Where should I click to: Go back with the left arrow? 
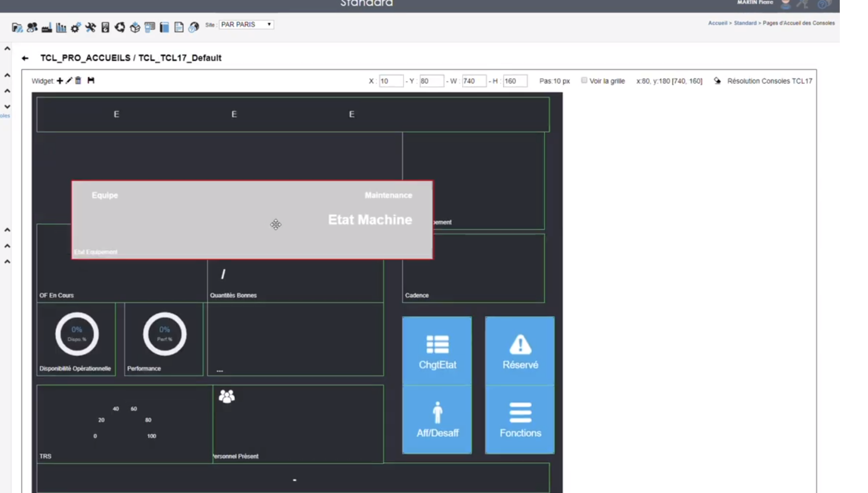(x=25, y=58)
